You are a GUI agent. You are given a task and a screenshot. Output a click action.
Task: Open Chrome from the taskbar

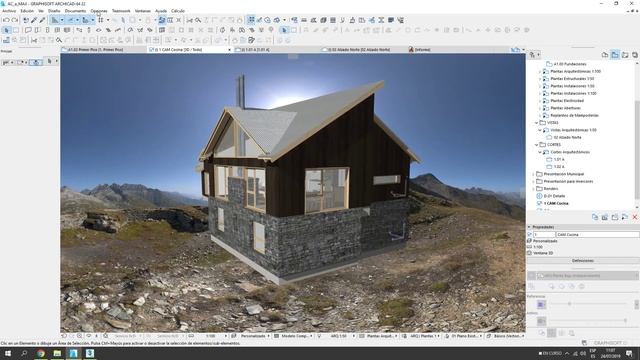pos(41,353)
